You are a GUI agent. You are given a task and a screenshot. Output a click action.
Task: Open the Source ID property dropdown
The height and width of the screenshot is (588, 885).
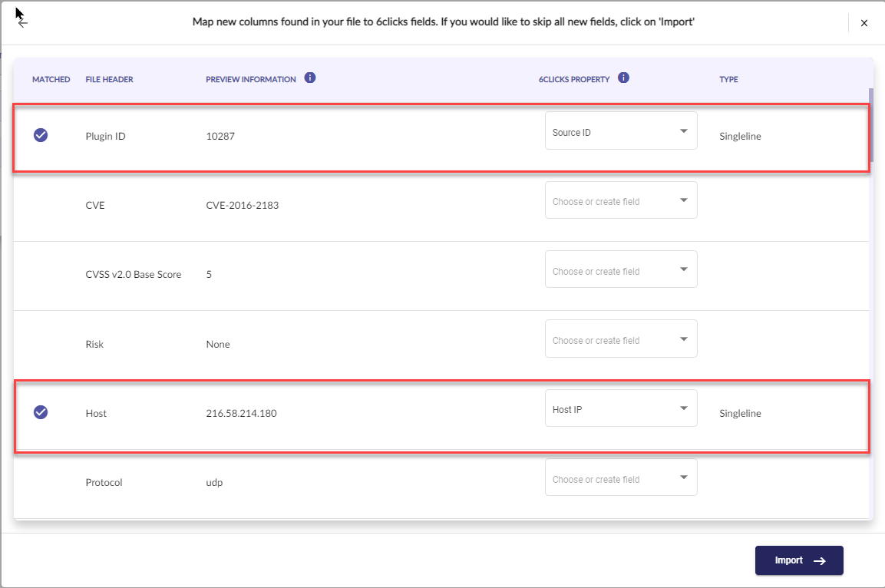coord(621,131)
